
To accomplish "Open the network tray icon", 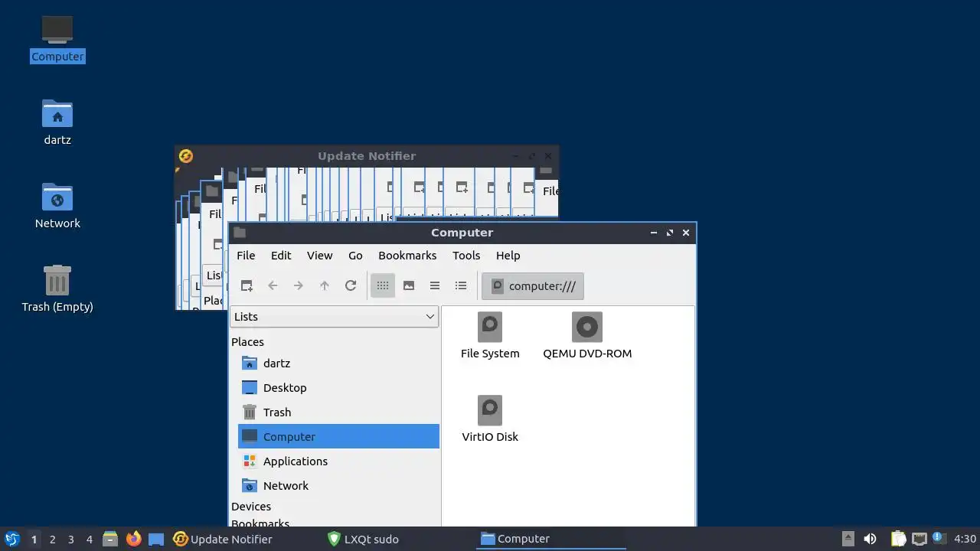I will (x=920, y=539).
